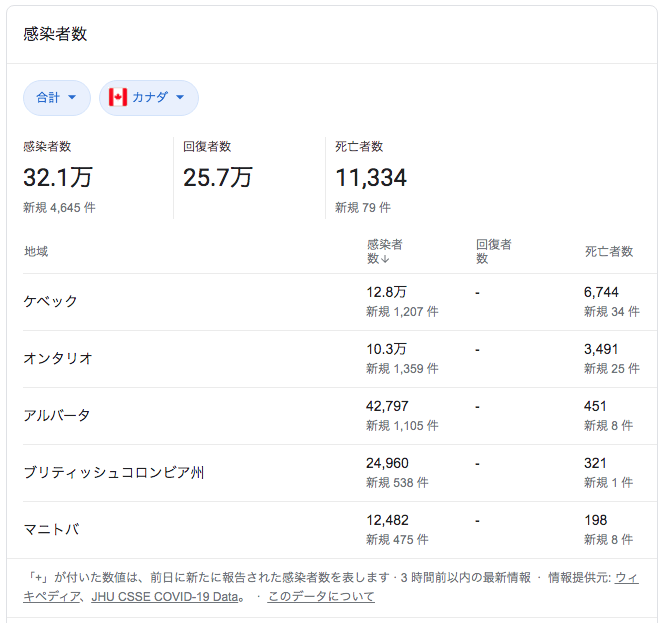The height and width of the screenshot is (623, 667).
Task: Expand the カナダ country selector
Action: click(x=149, y=97)
